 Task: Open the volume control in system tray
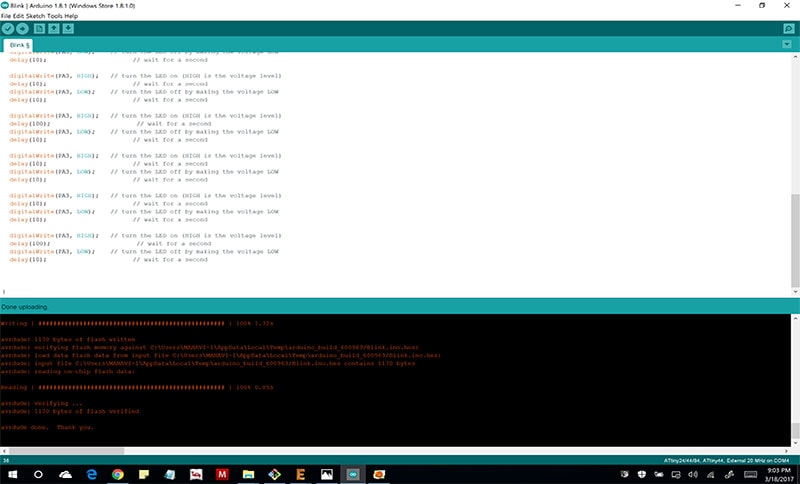[693, 474]
